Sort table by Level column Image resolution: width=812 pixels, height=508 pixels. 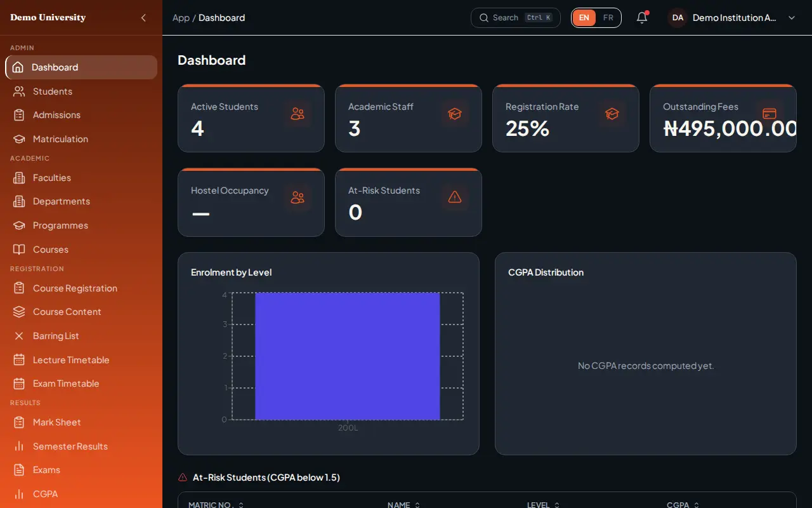[544, 505]
